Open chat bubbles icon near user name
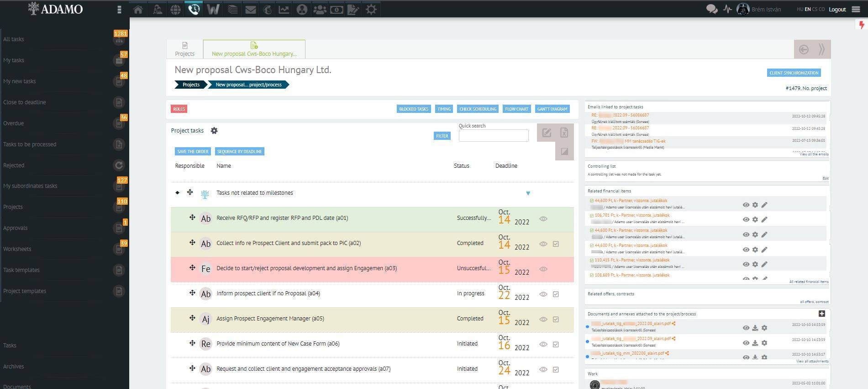Viewport: 868px width, 389px height. tap(711, 9)
